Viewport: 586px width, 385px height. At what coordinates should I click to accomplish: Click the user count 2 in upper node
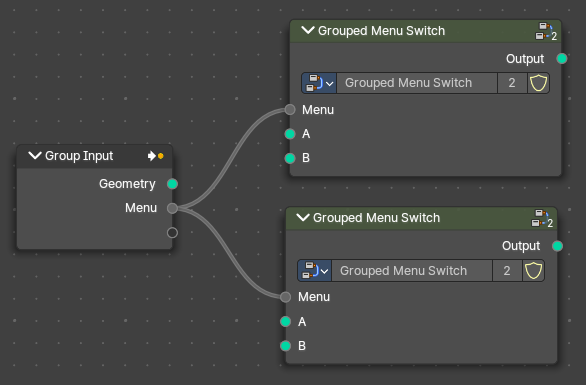[x=512, y=83]
